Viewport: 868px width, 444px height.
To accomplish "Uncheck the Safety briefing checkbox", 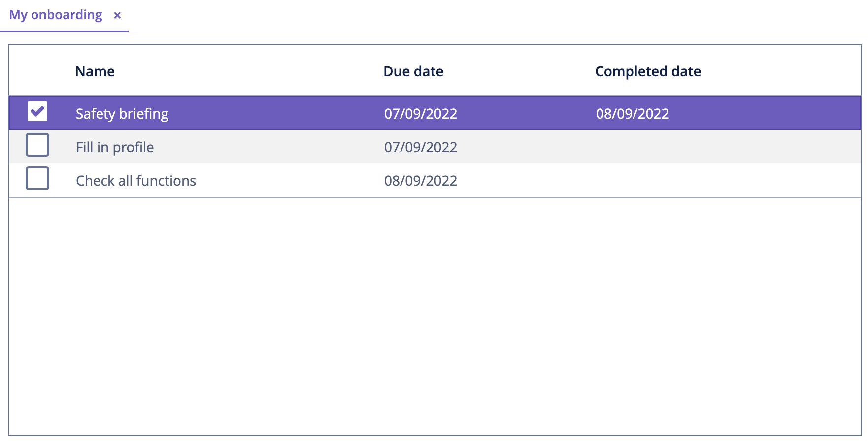I will (x=37, y=111).
